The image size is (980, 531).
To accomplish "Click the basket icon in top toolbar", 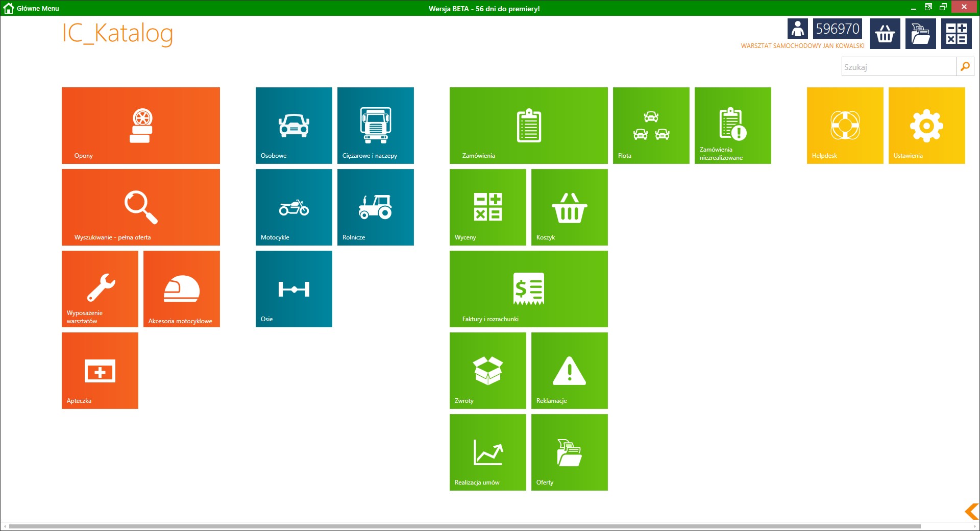I will click(885, 34).
